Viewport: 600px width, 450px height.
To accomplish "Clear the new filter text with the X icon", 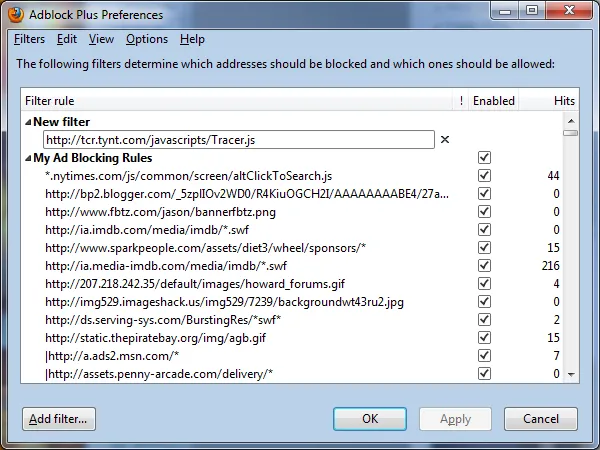I will click(x=445, y=140).
